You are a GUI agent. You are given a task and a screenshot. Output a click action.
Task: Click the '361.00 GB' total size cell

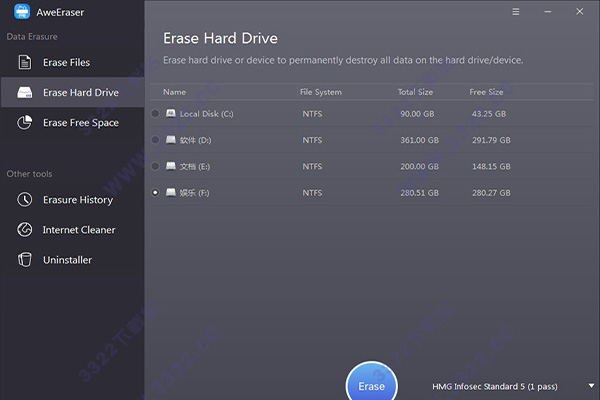coord(419,140)
